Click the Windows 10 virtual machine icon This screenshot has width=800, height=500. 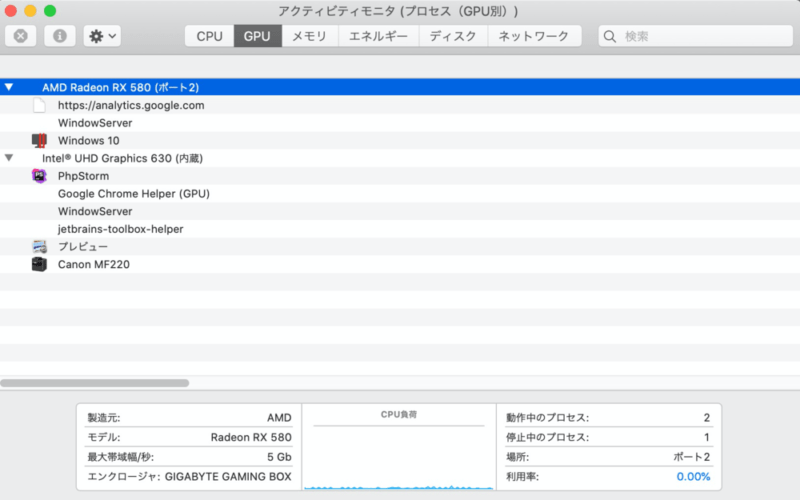coord(39,140)
